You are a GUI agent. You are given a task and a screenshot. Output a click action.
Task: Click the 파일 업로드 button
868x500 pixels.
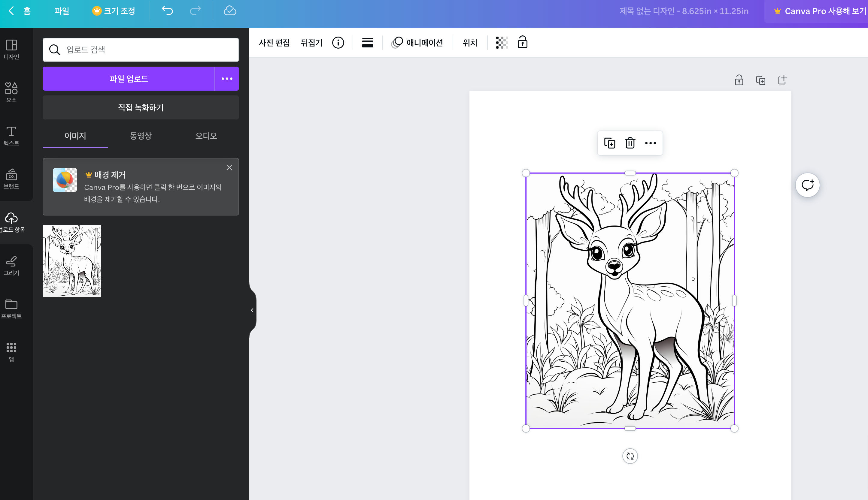click(129, 79)
